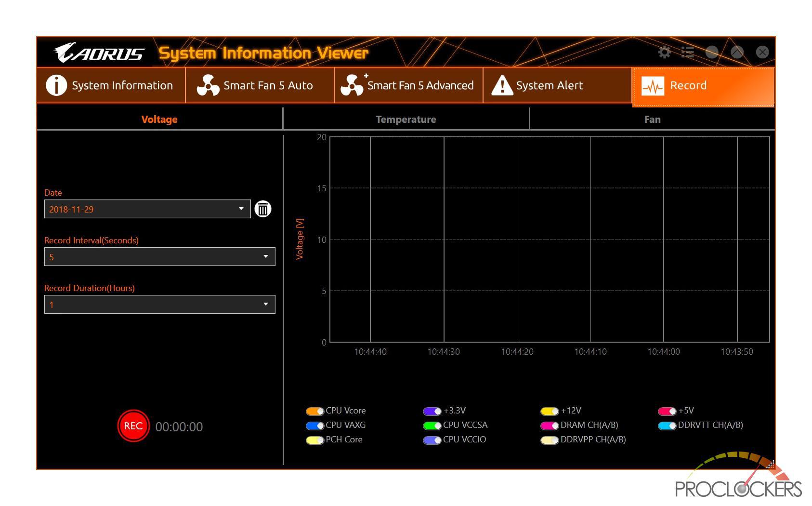This screenshot has width=812, height=506.
Task: Click the settings gear icon
Action: [x=664, y=52]
